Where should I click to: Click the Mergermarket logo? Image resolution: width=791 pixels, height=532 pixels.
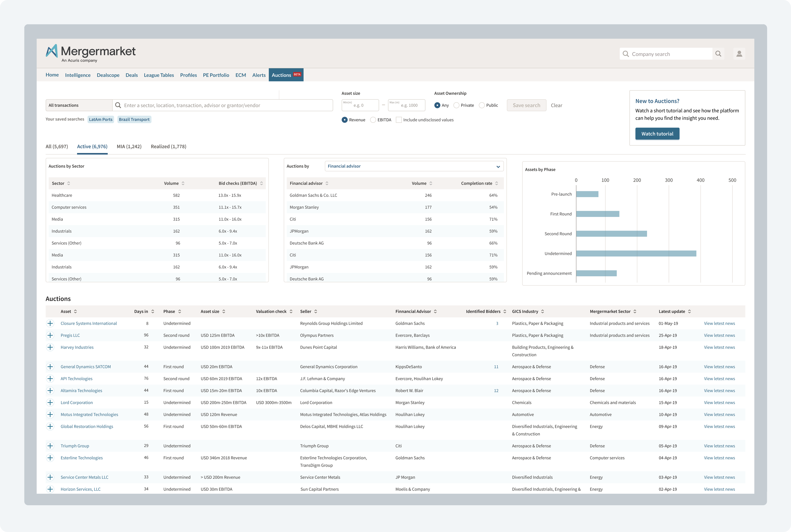(90, 51)
